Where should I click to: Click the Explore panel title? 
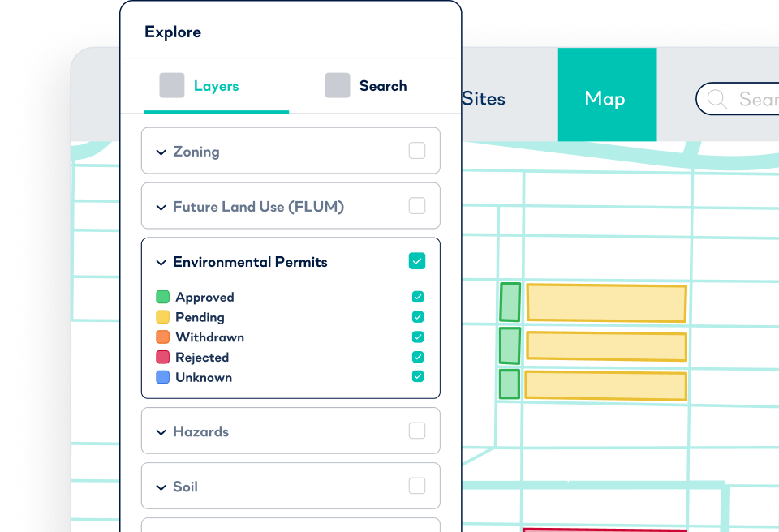coord(172,32)
